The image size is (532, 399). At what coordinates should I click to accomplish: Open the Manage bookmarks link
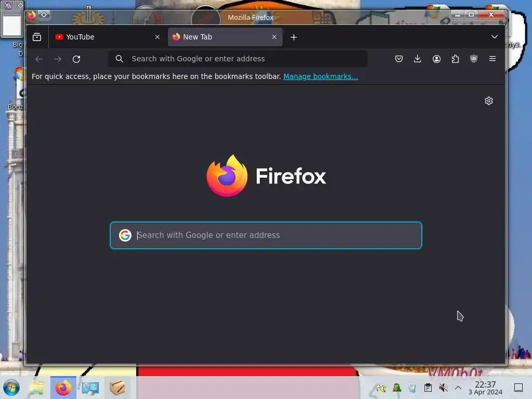point(321,76)
